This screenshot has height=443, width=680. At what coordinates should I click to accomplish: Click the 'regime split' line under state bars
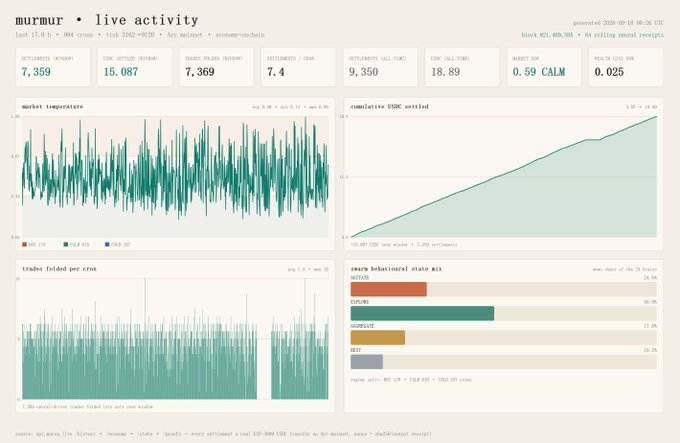(x=411, y=380)
